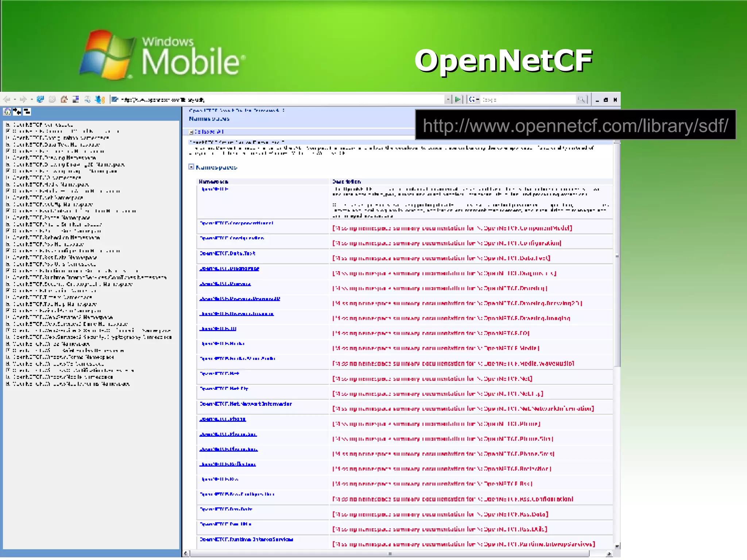Select OpenNETCF.Windows.Forms Namespace in the tree
The height and width of the screenshot is (560, 747).
click(63, 357)
